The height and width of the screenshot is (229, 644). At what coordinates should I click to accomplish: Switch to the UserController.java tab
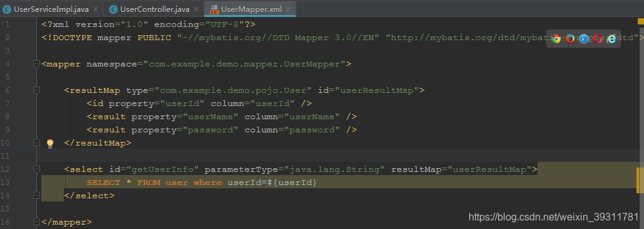(153, 9)
